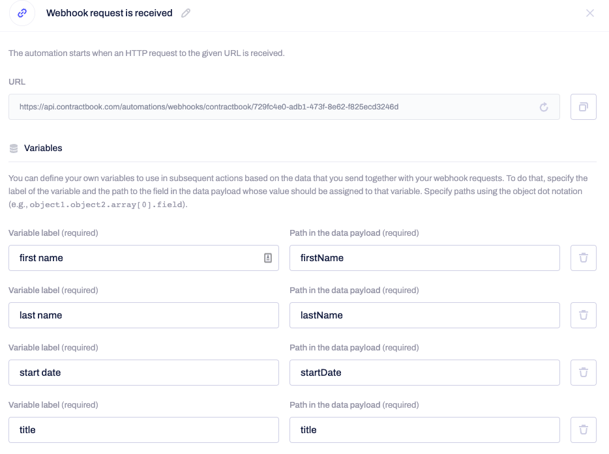This screenshot has height=454, width=609.
Task: Copy the webhook URL to clipboard
Action: point(583,107)
